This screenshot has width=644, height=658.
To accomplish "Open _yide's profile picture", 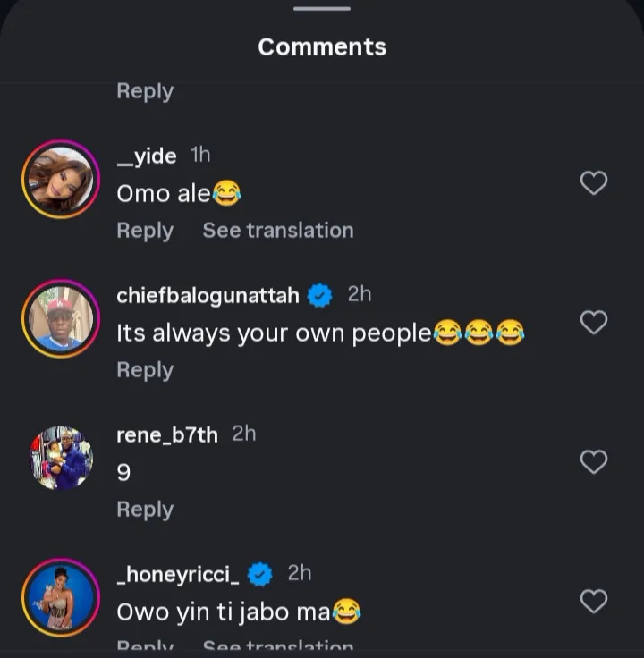I will click(61, 180).
